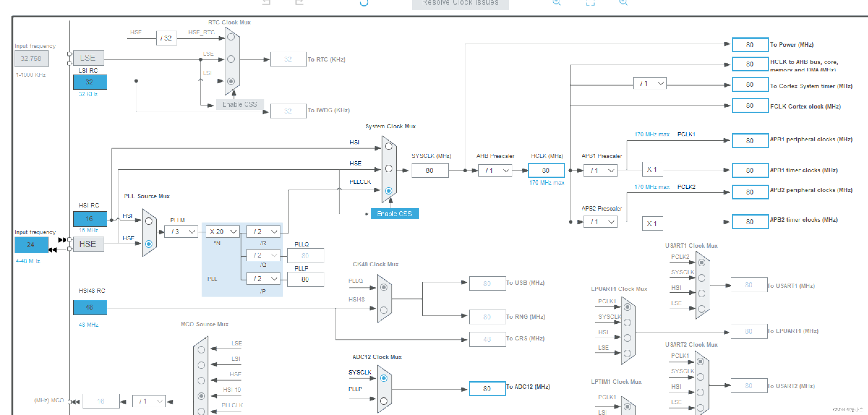This screenshot has width=868, height=415.
Task: Click the HCLK (MHz) value field
Action: (546, 170)
